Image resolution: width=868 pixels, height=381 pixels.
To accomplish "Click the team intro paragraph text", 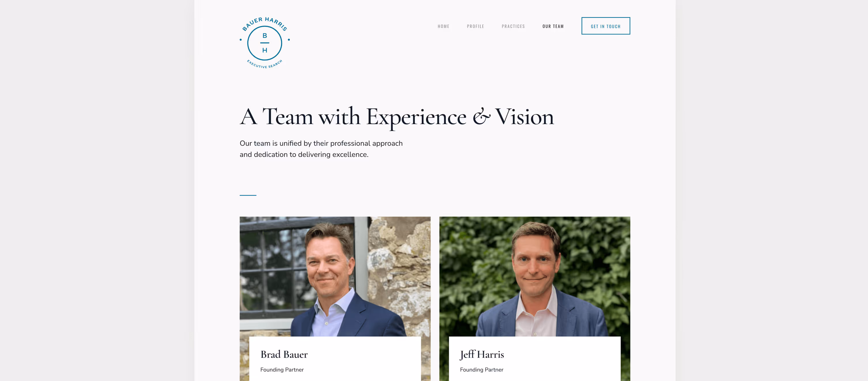I will pos(321,149).
